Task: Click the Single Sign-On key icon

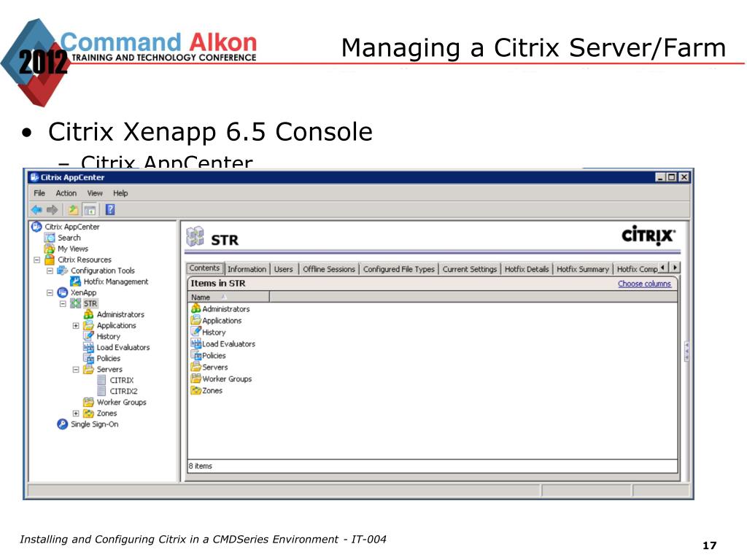Action: point(63,424)
